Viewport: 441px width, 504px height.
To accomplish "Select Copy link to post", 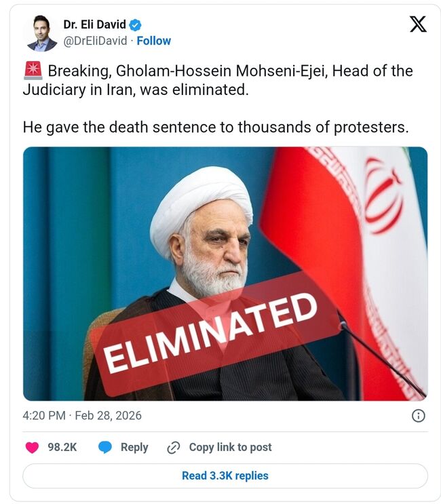I will click(x=230, y=447).
